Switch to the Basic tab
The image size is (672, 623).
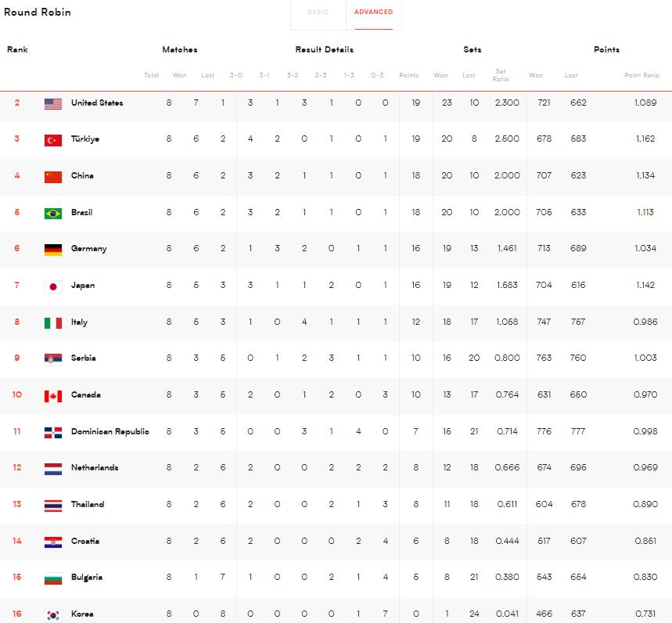(318, 13)
